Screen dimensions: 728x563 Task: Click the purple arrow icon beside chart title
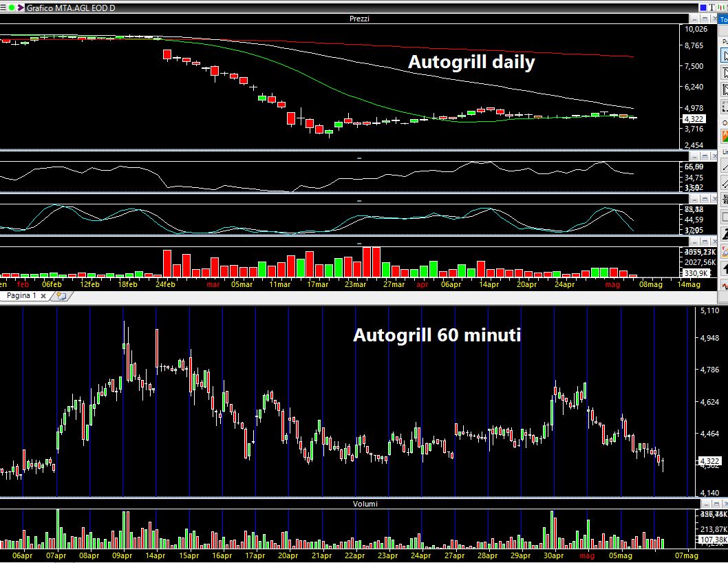click(21, 8)
